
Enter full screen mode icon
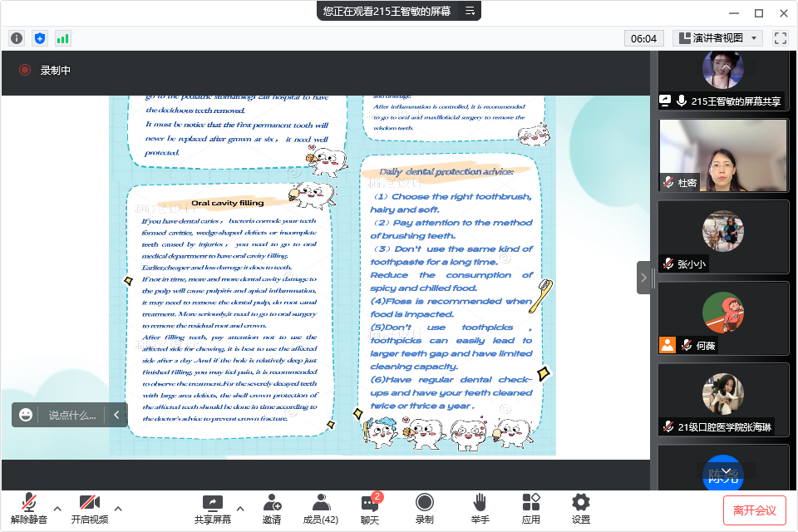(x=780, y=38)
